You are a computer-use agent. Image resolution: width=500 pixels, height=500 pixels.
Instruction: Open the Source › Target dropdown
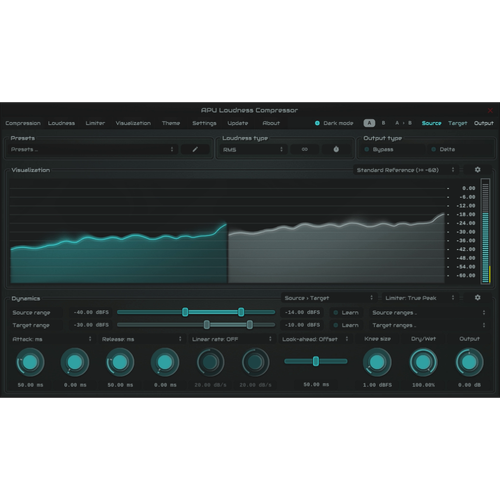point(329,298)
